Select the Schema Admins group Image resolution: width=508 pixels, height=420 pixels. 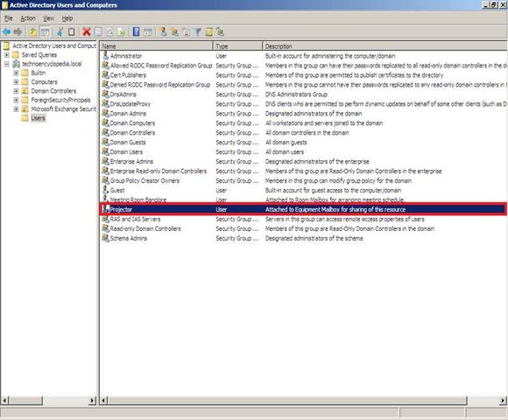click(303, 239)
